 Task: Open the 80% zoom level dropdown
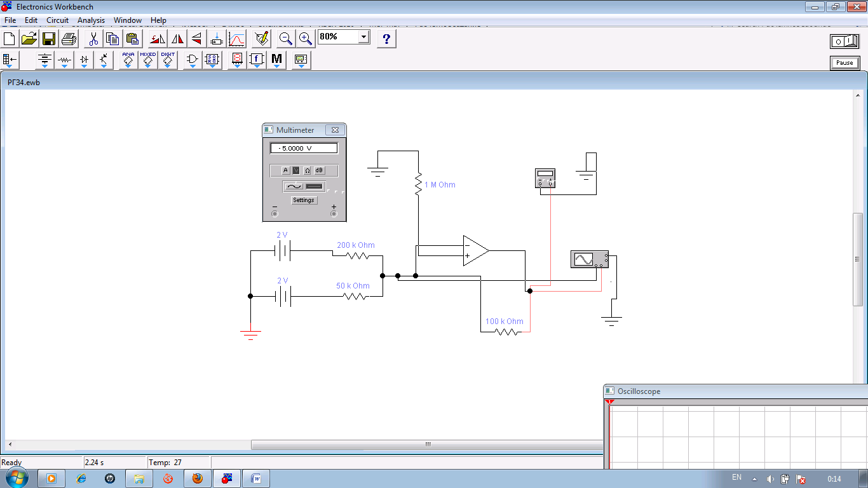pyautogui.click(x=363, y=37)
